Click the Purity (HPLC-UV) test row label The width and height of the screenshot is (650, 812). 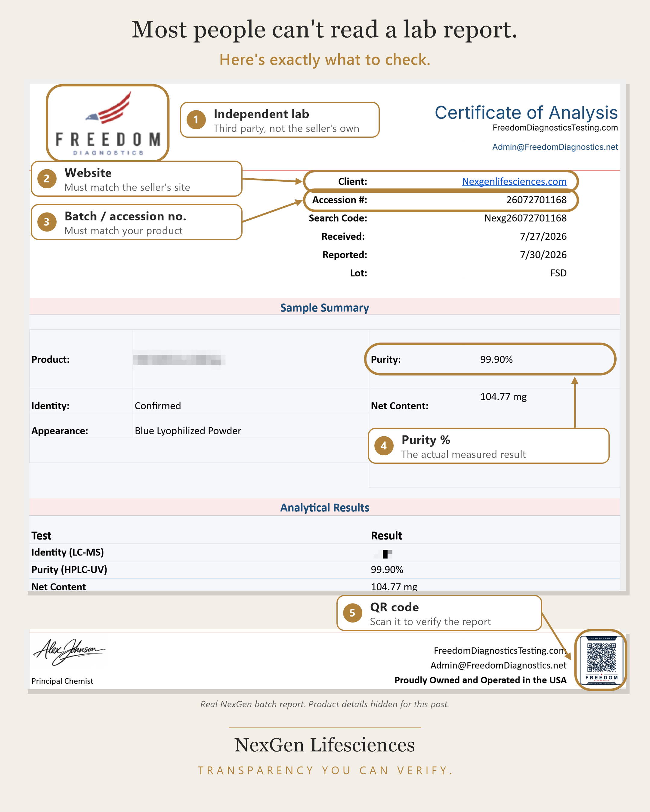pyautogui.click(x=69, y=570)
